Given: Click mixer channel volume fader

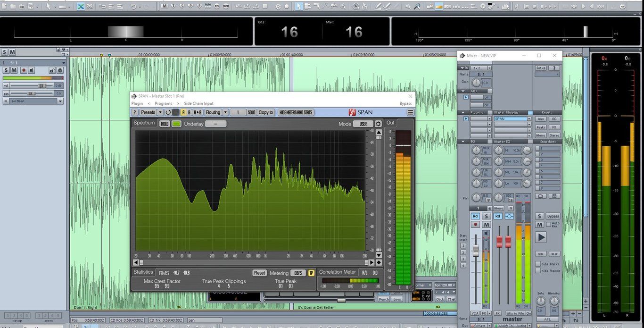Looking at the screenshot, I should click(x=476, y=251).
